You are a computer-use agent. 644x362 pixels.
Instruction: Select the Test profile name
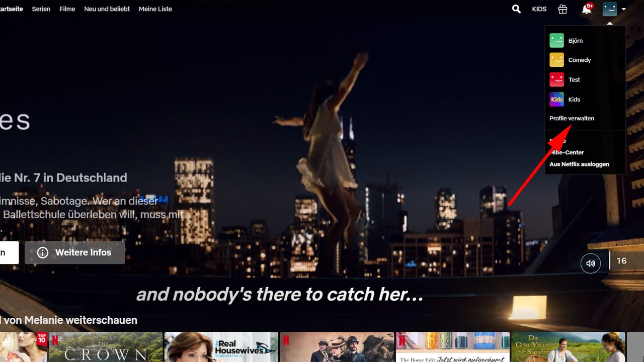tap(574, 79)
